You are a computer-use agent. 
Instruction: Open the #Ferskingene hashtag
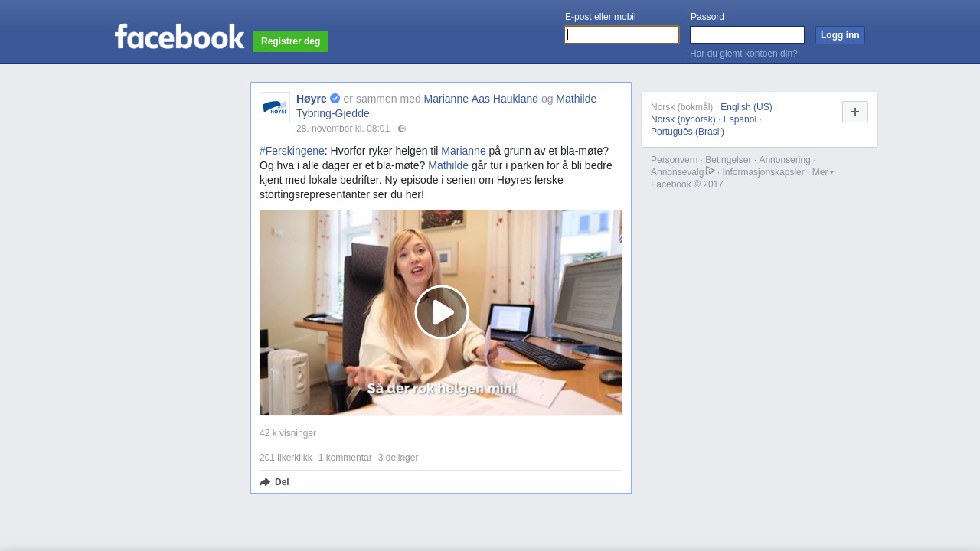pos(292,151)
